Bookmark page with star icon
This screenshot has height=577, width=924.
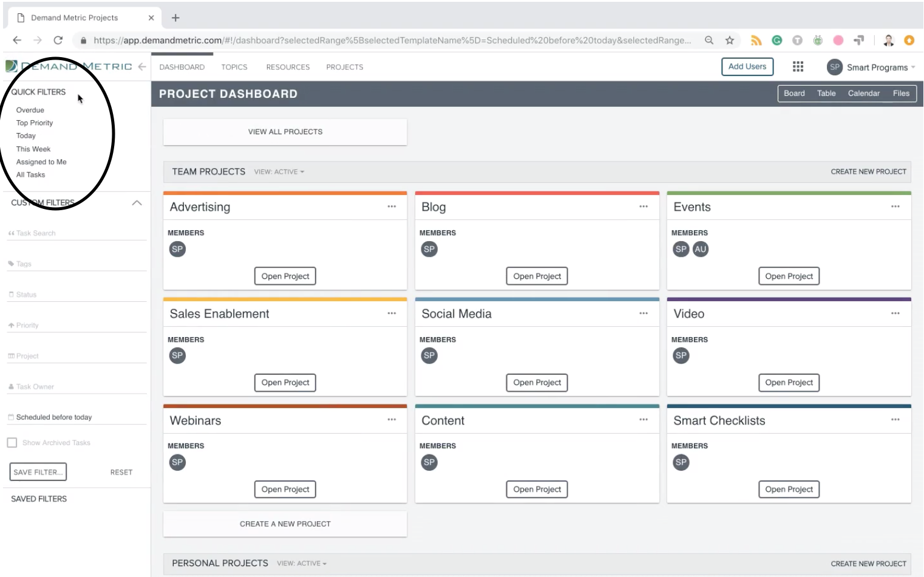[x=730, y=40]
